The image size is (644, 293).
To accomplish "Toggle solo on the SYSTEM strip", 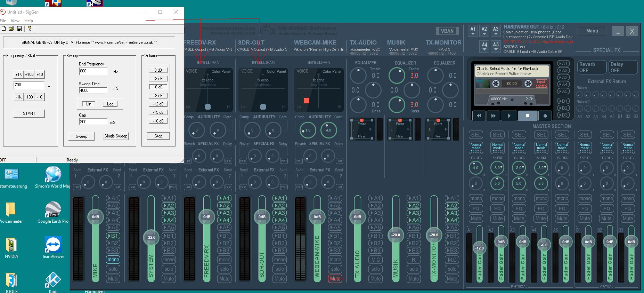I will point(169,269).
